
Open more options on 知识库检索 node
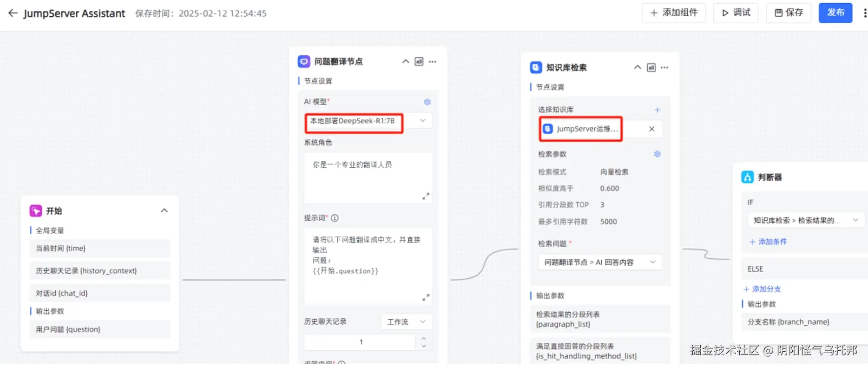[664, 68]
